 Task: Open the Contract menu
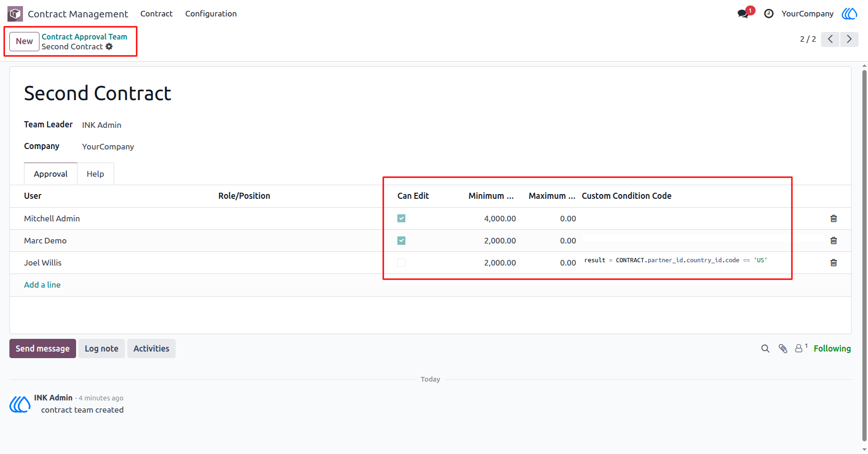click(x=156, y=14)
